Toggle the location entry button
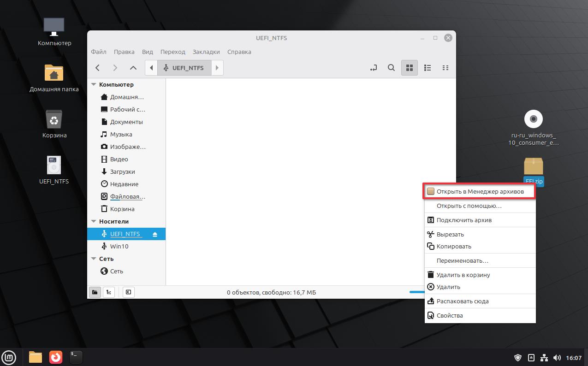Image resolution: width=588 pixels, height=366 pixels. [x=373, y=68]
